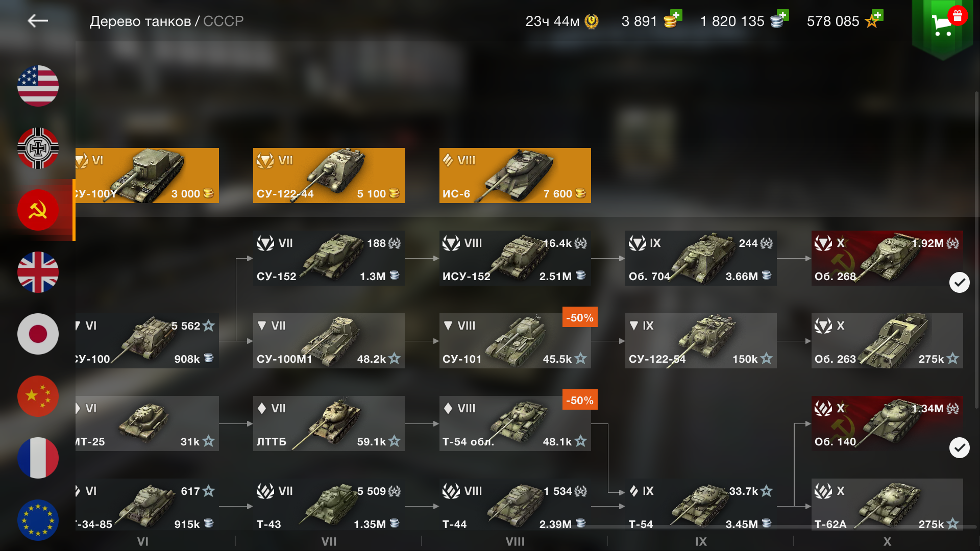
Task: Add silver credits using green plus
Action: 783,15
